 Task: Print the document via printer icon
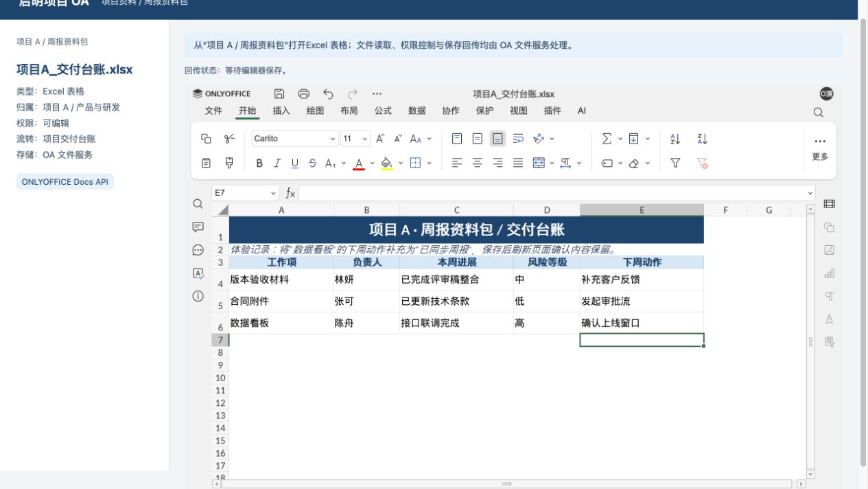tap(304, 94)
